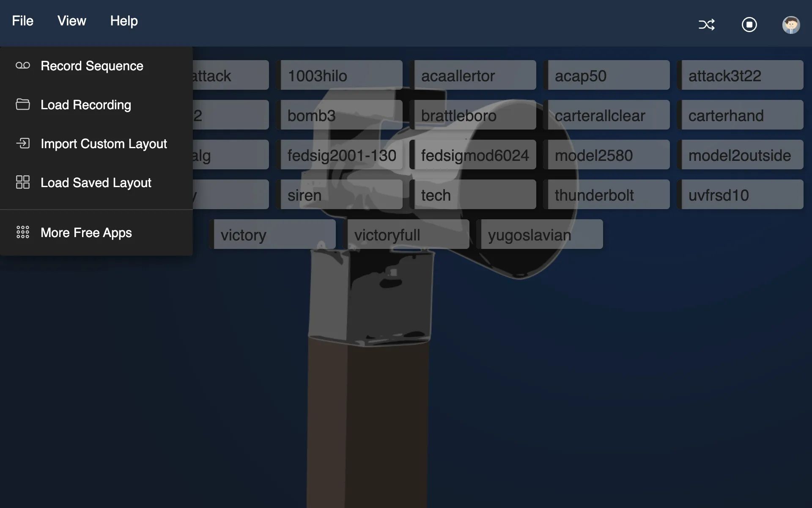Click the Record Sequence icon
Viewport: 812px width, 508px height.
22,65
